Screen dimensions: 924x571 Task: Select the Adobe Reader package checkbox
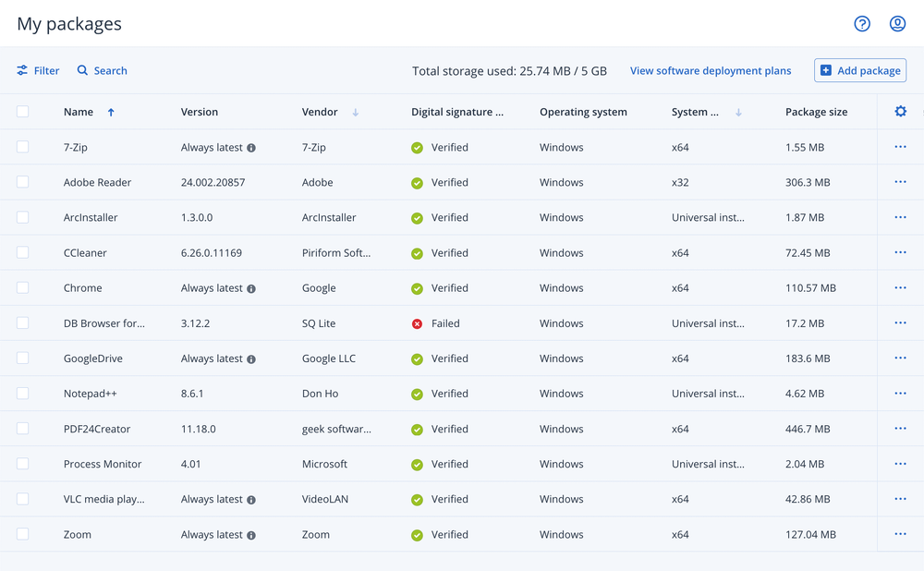coord(22,182)
